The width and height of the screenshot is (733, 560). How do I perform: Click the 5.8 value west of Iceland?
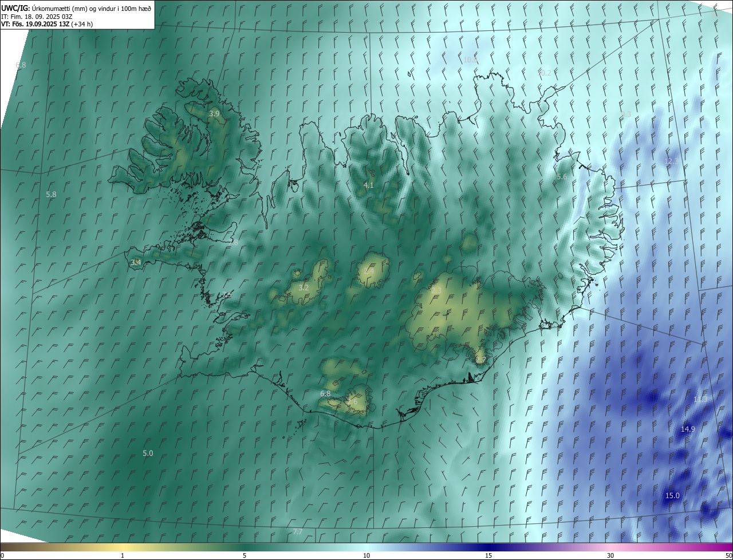pos(51,195)
